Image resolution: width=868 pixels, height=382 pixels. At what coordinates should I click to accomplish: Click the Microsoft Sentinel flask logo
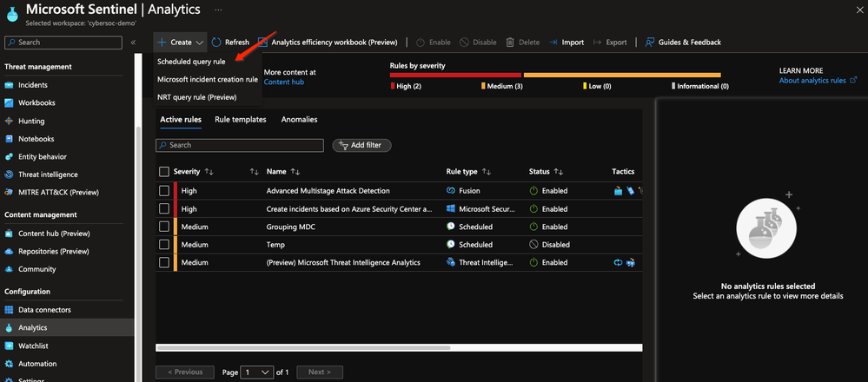13,15
